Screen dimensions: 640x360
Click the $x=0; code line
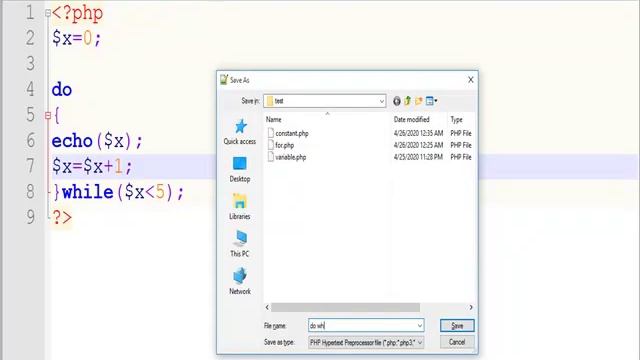pos(76,38)
